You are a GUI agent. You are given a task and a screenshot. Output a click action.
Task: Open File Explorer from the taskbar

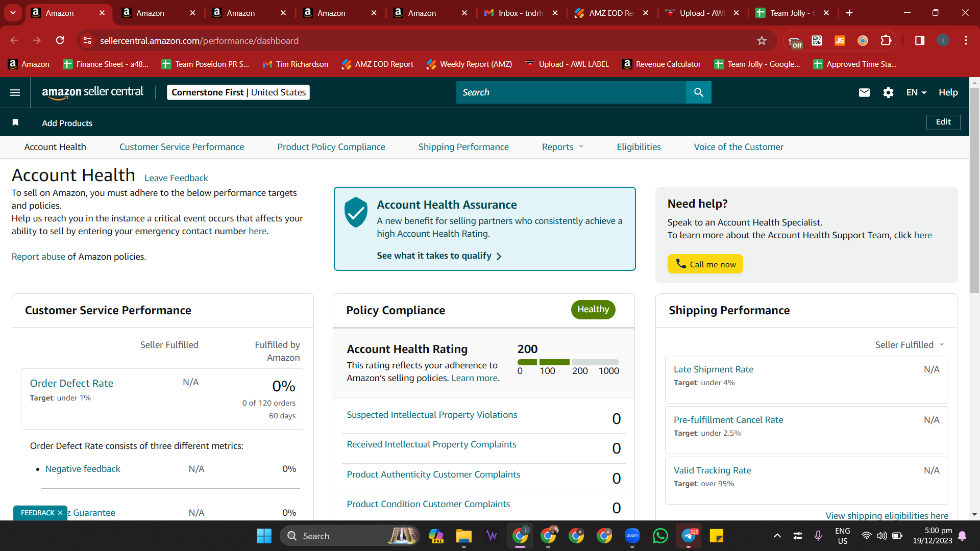[x=463, y=536]
